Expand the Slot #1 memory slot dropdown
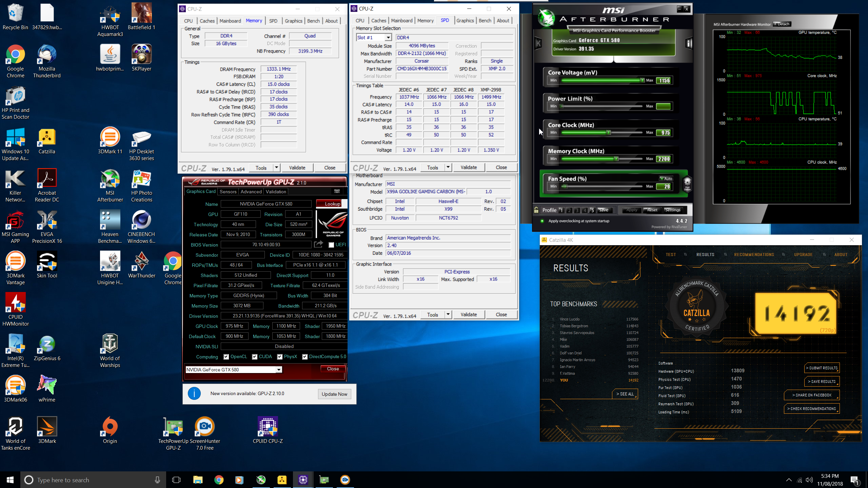 [x=388, y=37]
